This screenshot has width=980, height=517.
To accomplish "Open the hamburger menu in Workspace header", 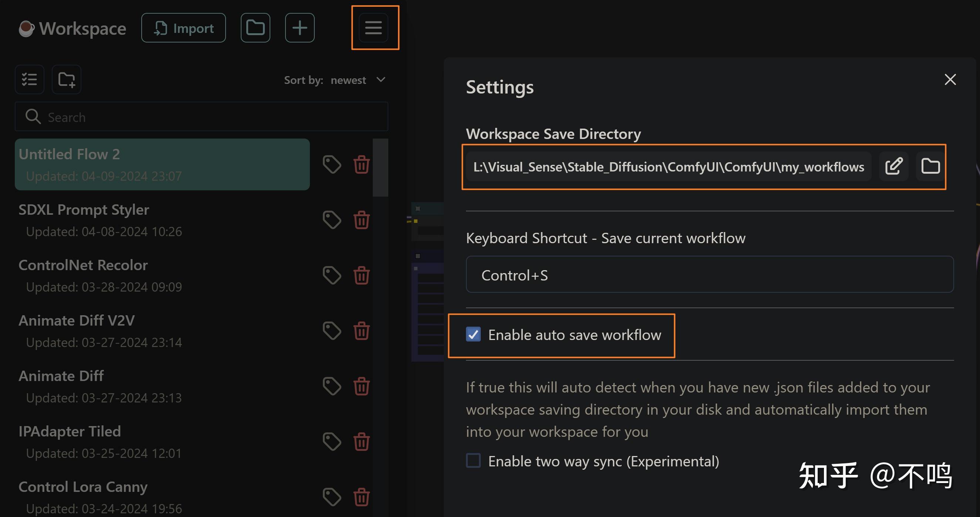I will point(373,27).
